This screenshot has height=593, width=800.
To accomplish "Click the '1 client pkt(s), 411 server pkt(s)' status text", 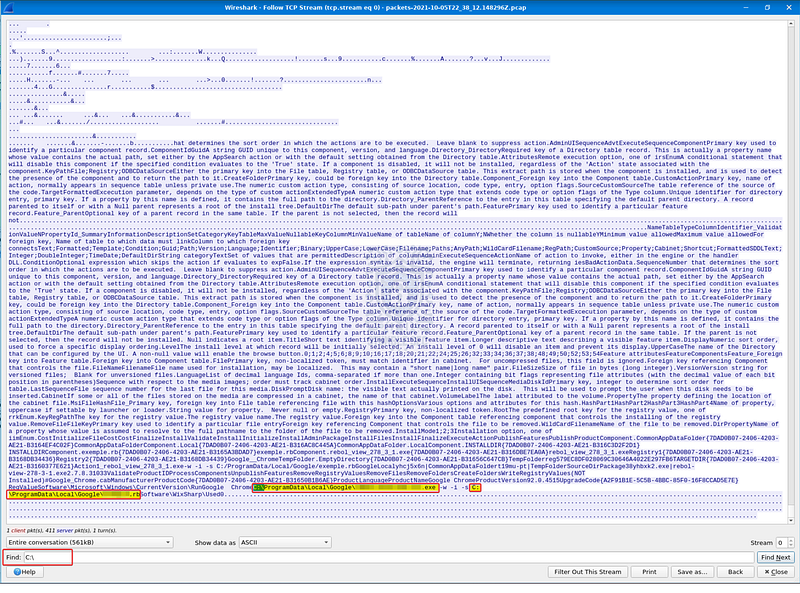I will (61, 530).
